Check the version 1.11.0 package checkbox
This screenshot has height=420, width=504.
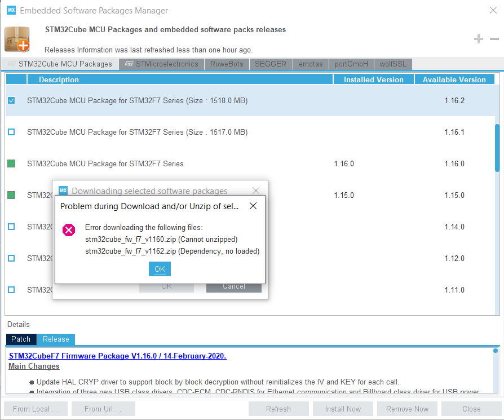click(11, 290)
